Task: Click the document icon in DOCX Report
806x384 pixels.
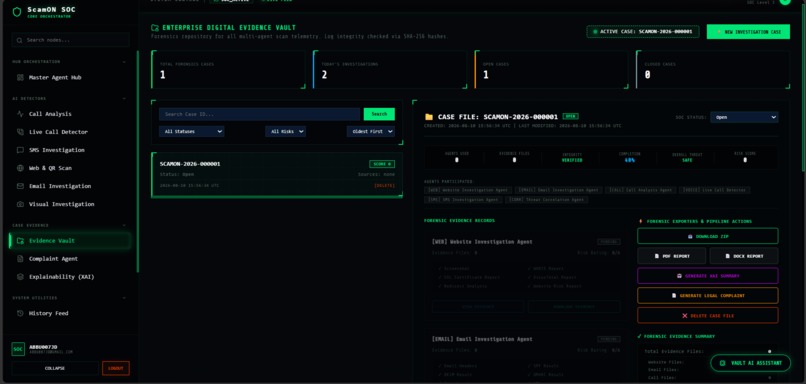Action: pos(727,256)
